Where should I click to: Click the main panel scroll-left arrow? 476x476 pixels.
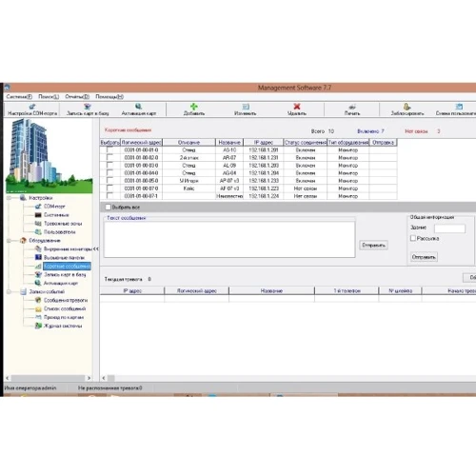click(x=104, y=378)
